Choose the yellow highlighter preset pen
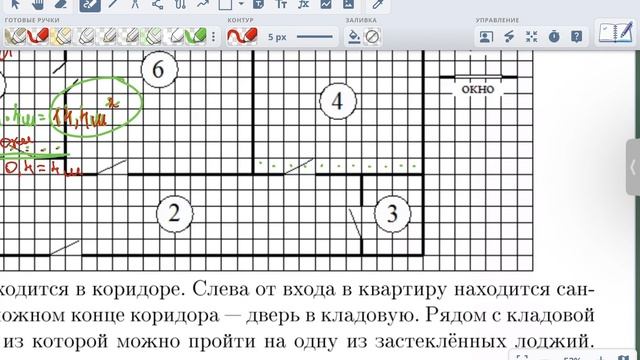Viewport: 640px width, 360px height. [x=60, y=36]
